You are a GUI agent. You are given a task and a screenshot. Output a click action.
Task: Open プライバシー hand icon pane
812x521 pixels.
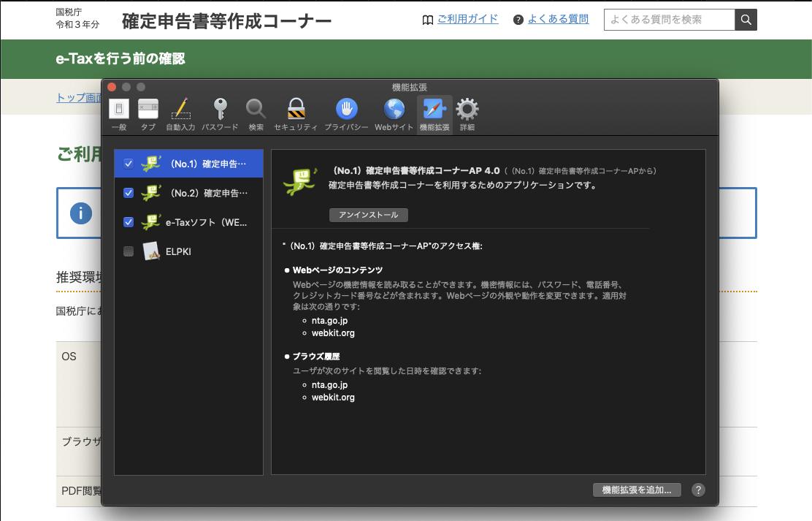click(x=346, y=114)
